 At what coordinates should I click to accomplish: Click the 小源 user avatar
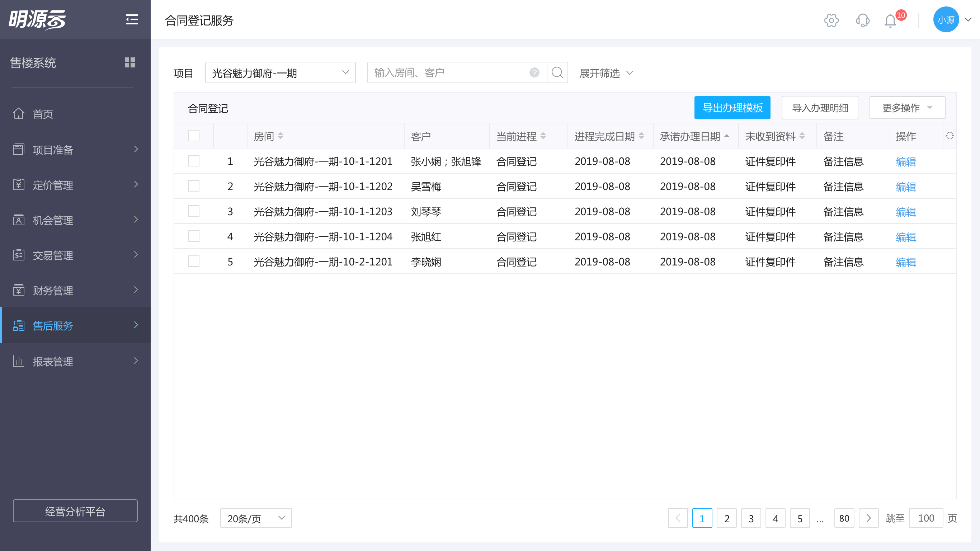tap(946, 19)
